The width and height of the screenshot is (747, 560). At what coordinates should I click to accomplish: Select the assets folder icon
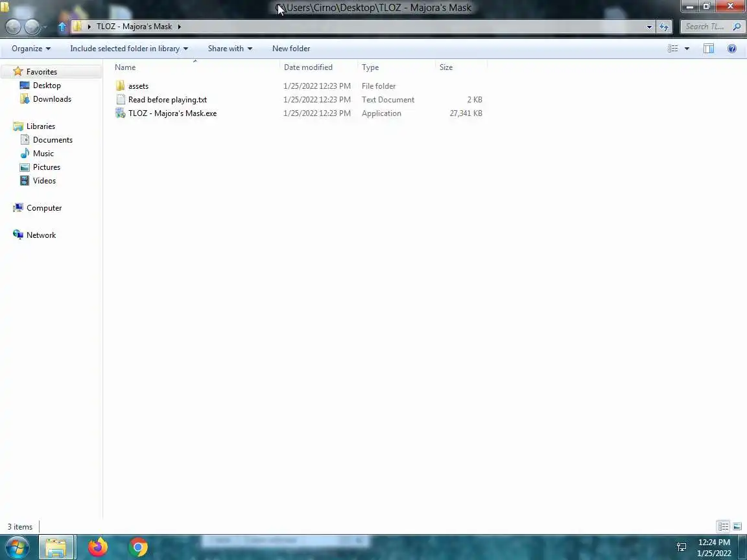[x=120, y=86]
